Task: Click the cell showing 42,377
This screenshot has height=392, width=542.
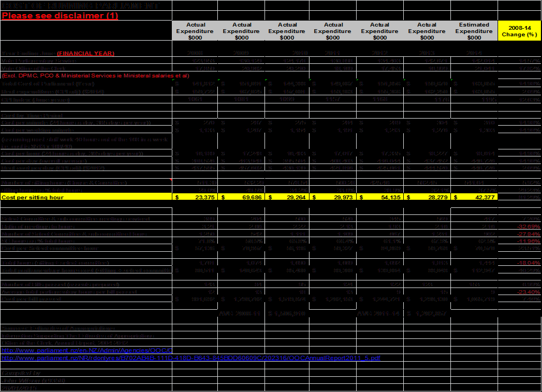Action: coord(474,197)
